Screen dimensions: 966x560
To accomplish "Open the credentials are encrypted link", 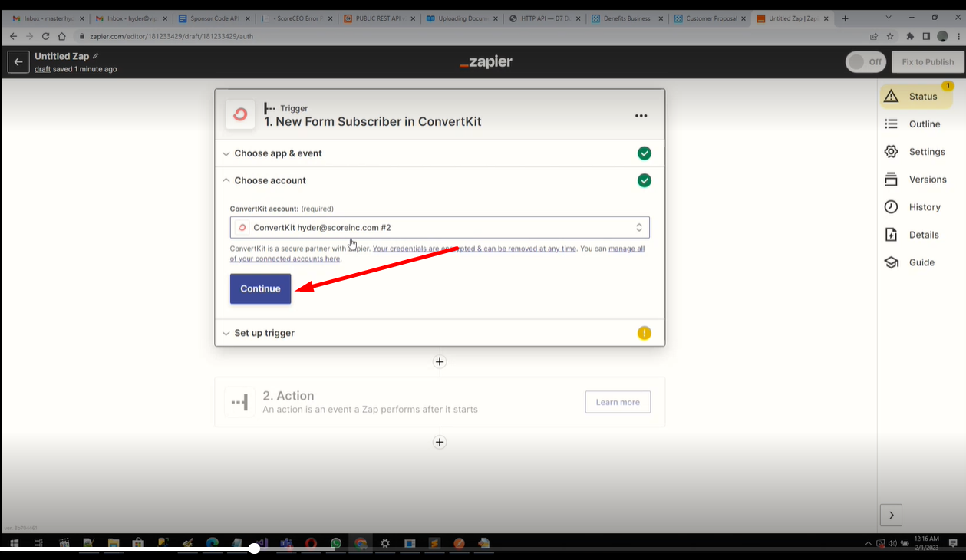I will pyautogui.click(x=474, y=249).
